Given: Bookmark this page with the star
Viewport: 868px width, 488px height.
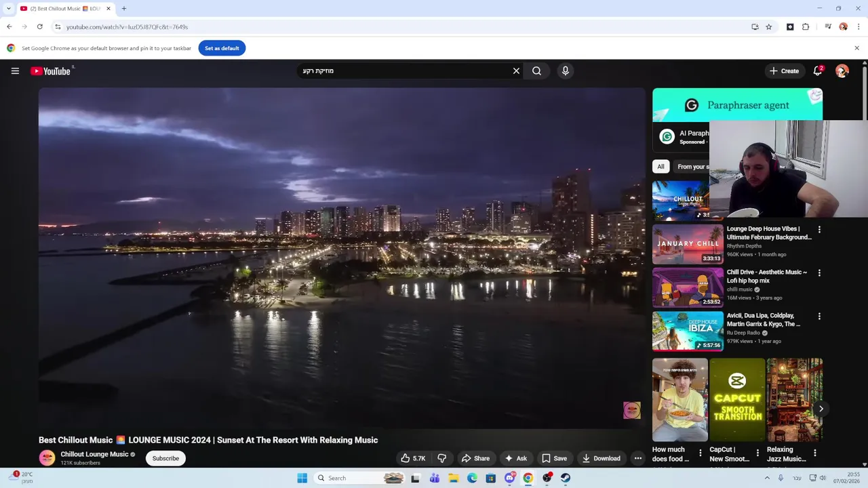Looking at the screenshot, I should pos(768,26).
